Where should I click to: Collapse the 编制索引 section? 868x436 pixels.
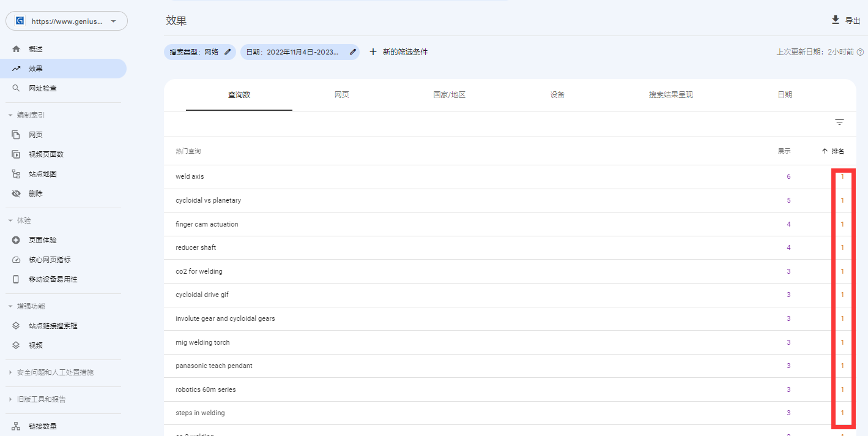point(10,115)
